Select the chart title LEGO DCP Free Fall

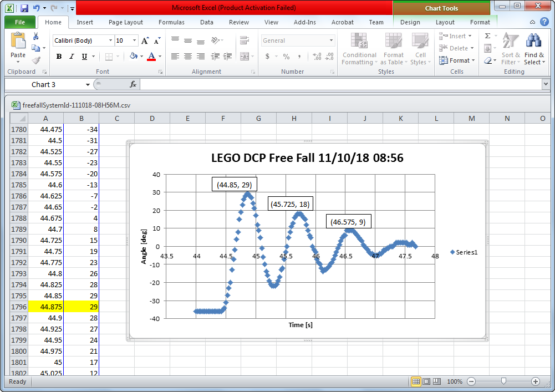click(307, 157)
